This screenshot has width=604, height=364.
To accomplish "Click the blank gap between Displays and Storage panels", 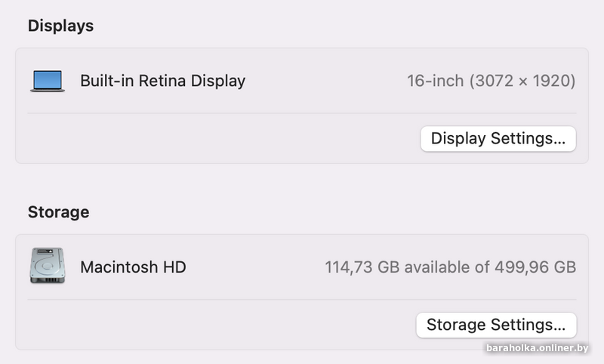I will 302,181.
